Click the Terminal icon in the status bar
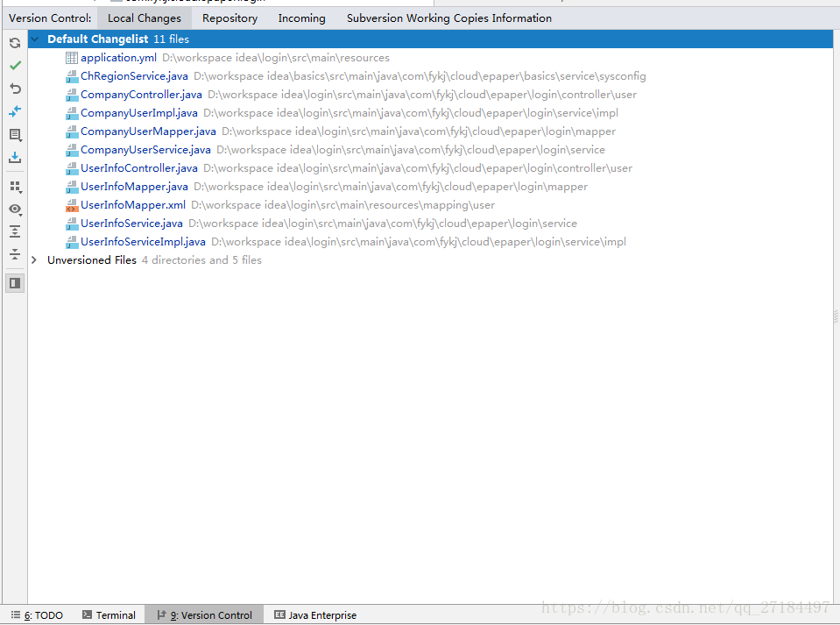Screen dimensions: 840x625 pos(109,614)
